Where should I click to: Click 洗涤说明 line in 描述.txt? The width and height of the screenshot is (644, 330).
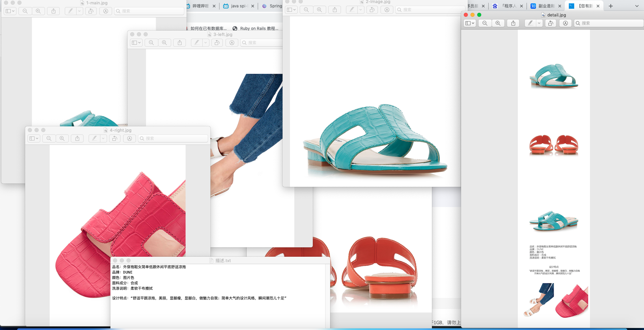132,288
